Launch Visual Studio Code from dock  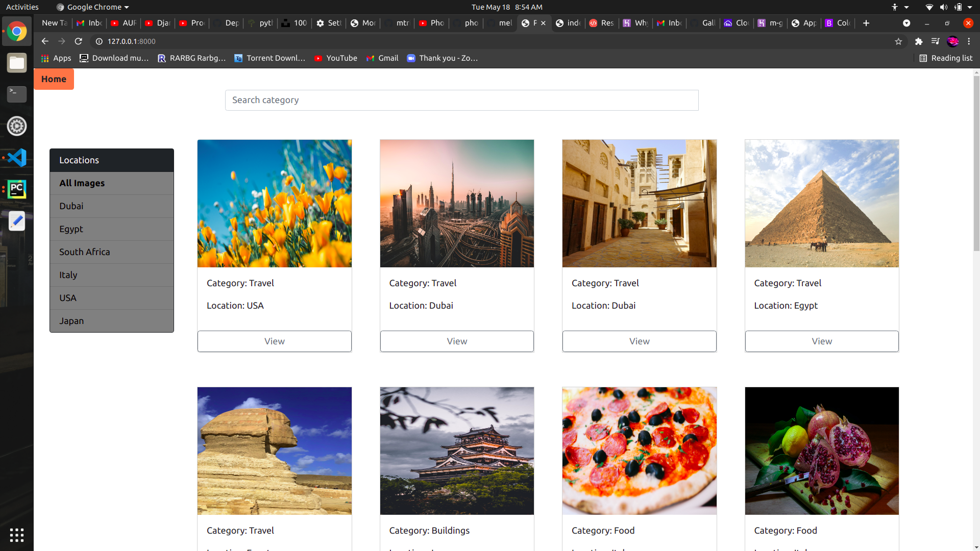(17, 158)
